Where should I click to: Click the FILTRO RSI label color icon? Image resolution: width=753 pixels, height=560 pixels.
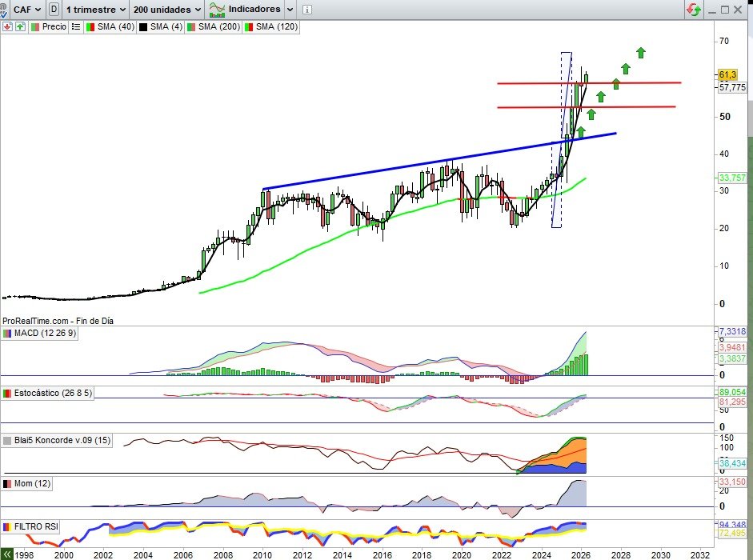pos(7,526)
